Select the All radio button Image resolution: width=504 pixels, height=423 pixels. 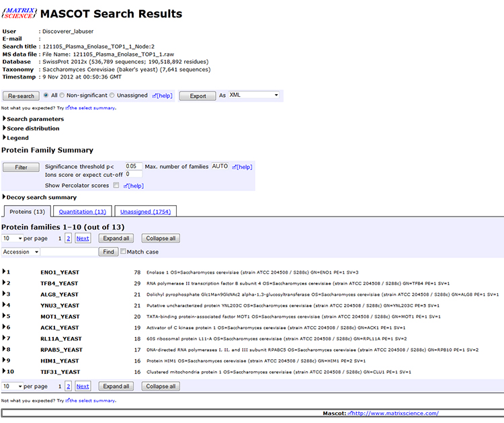[46, 95]
